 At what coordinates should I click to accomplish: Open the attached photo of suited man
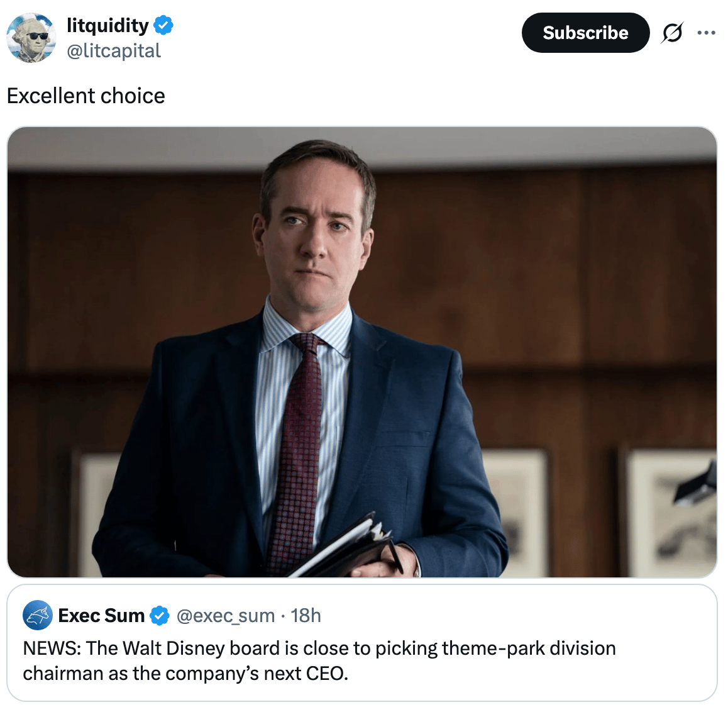click(362, 352)
